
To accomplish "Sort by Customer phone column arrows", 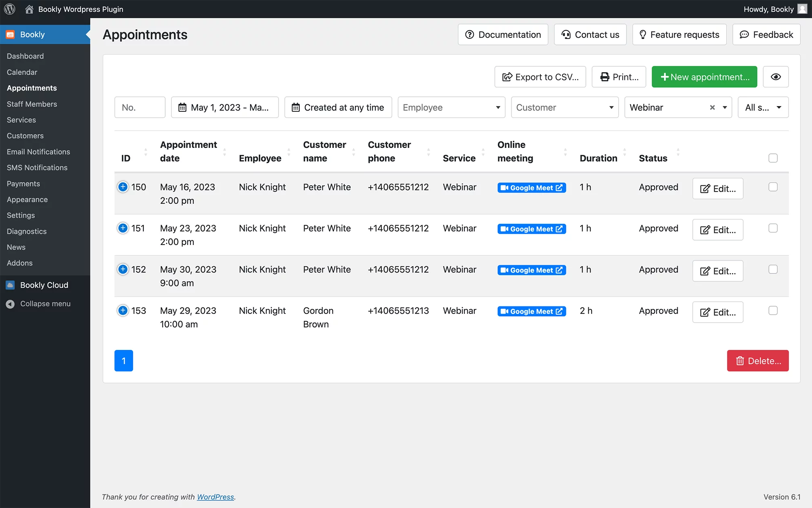I will point(428,152).
